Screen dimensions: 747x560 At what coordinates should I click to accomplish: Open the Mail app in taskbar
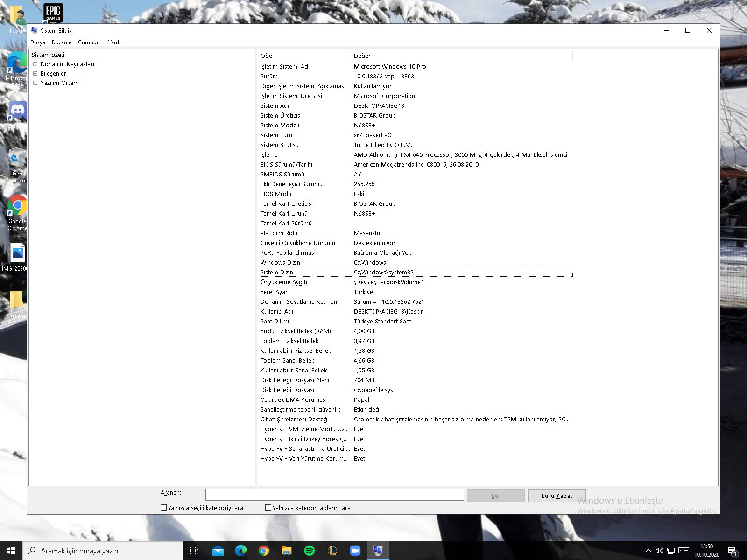[218, 551]
